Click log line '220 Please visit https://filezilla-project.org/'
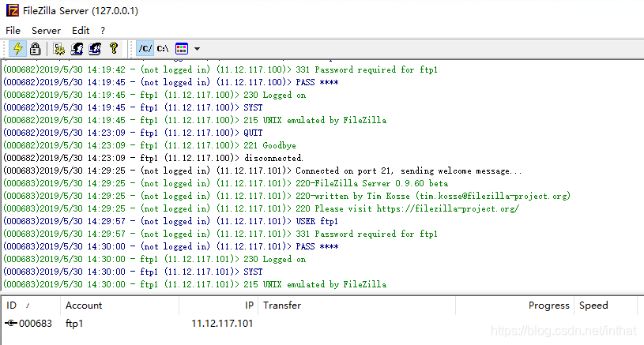The height and width of the screenshot is (345, 644). (262, 208)
